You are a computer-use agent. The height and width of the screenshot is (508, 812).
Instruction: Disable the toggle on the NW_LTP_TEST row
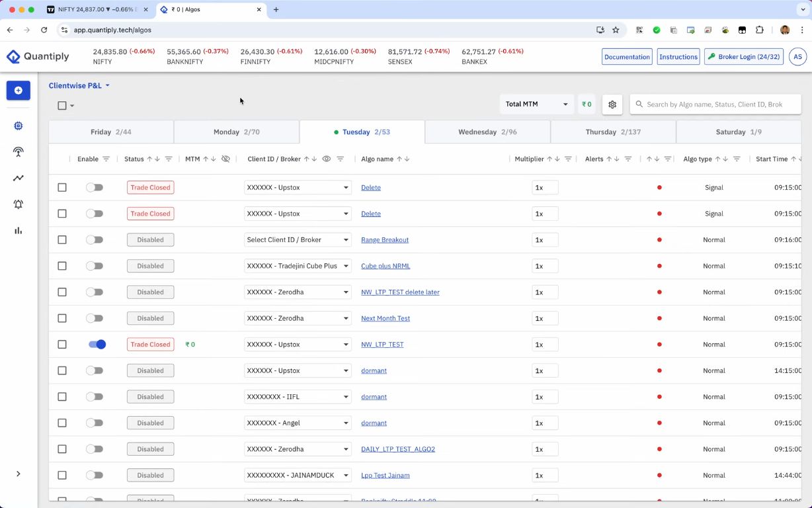pyautogui.click(x=97, y=344)
